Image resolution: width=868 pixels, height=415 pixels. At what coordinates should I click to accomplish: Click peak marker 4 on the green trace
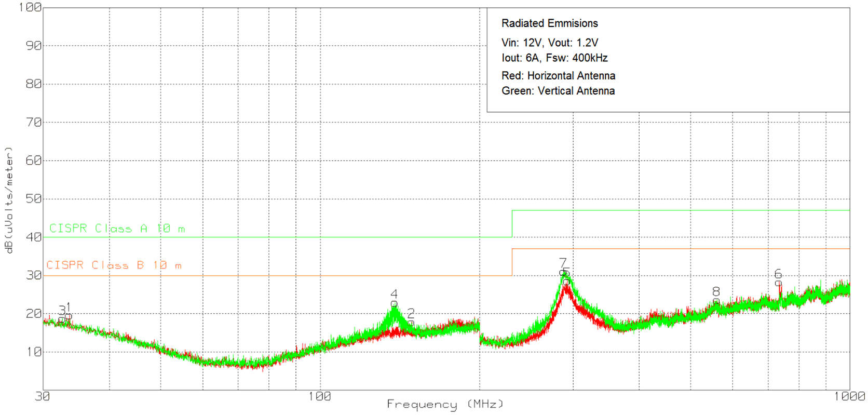[394, 304]
